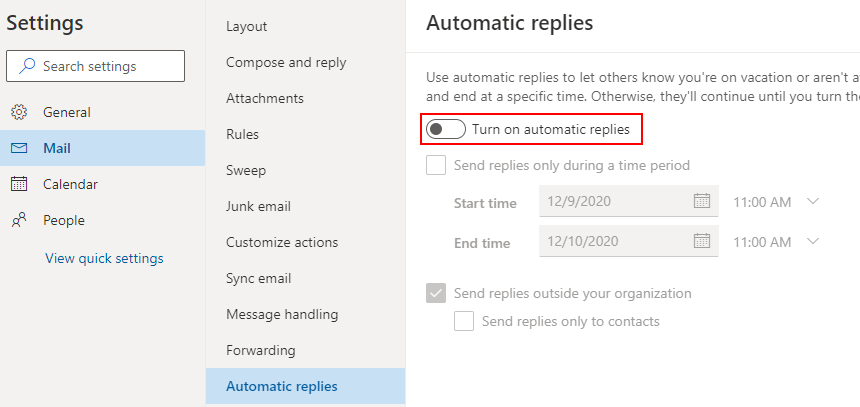This screenshot has width=860, height=407.
Task: Click the View quick settings link
Action: coord(104,258)
